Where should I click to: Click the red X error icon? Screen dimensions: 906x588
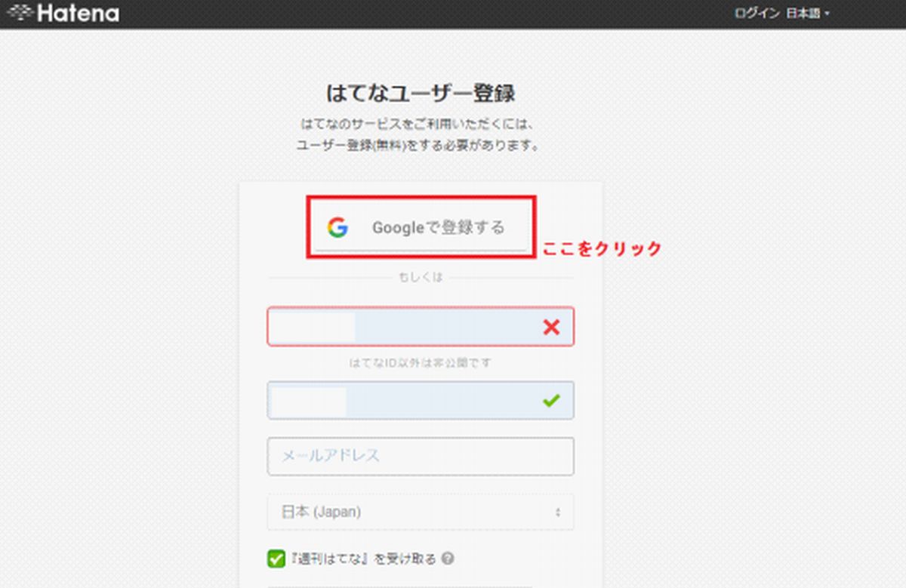click(552, 327)
